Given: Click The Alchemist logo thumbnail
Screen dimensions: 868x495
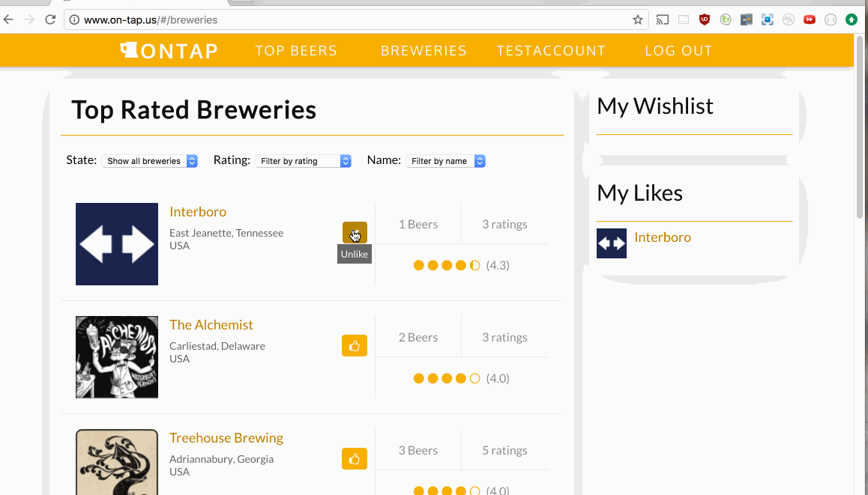Looking at the screenshot, I should point(117,357).
